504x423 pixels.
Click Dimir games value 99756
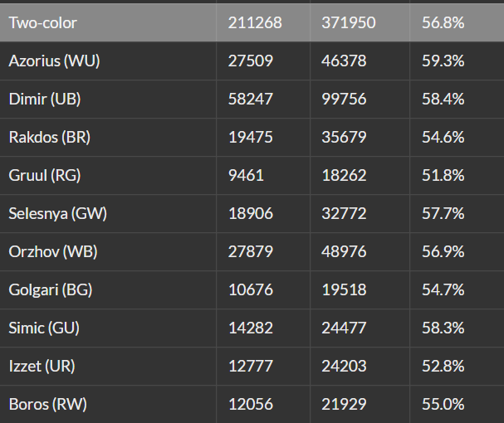[344, 99]
